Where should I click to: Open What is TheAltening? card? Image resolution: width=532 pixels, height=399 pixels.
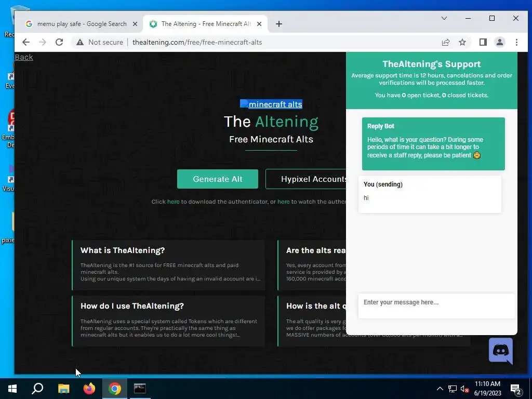coord(168,265)
